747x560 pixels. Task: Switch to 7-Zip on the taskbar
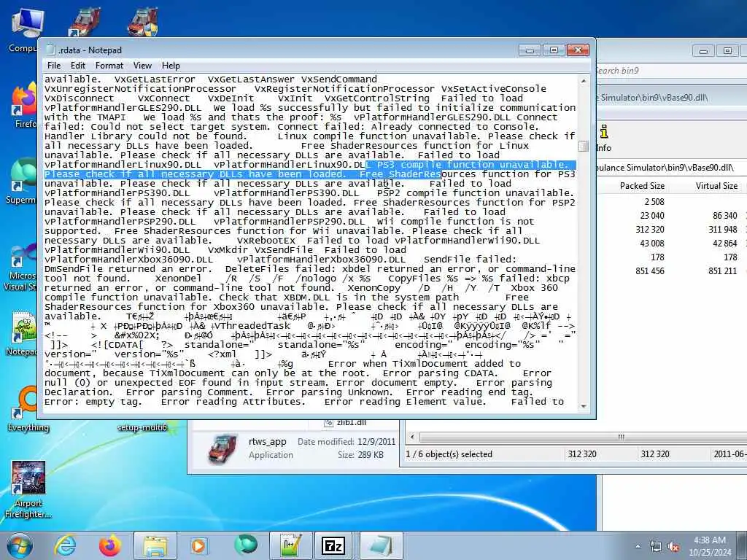(x=333, y=545)
